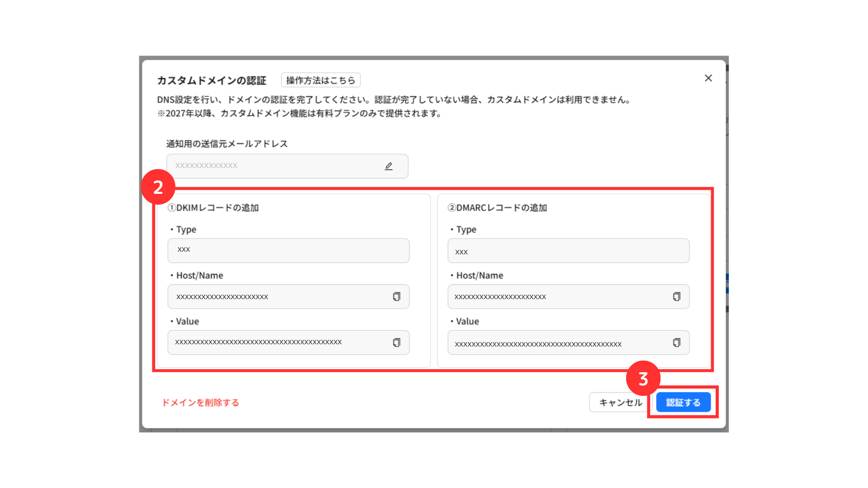Image resolution: width=868 pixels, height=488 pixels.
Task: Click the ②DMARCレコードの追加 heading
Action: [x=497, y=208]
